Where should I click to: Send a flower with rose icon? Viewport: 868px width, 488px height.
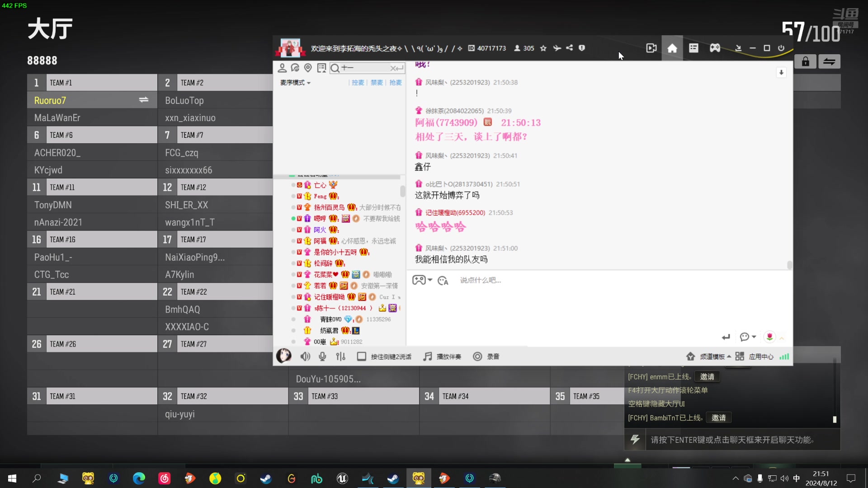coord(769,337)
